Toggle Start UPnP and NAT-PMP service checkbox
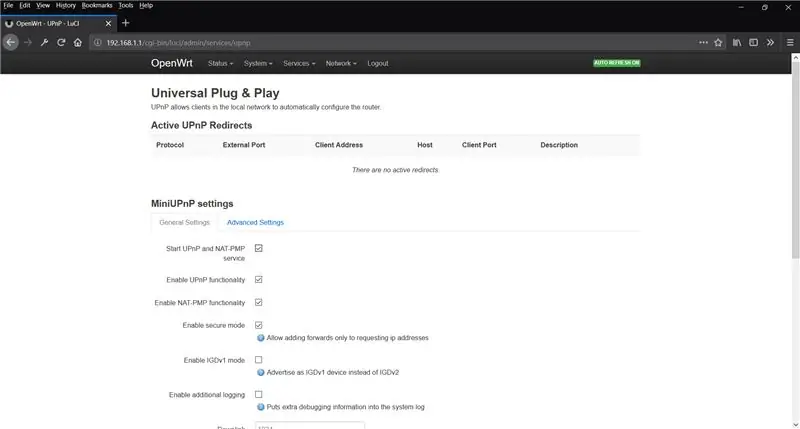800x429 pixels. point(259,248)
